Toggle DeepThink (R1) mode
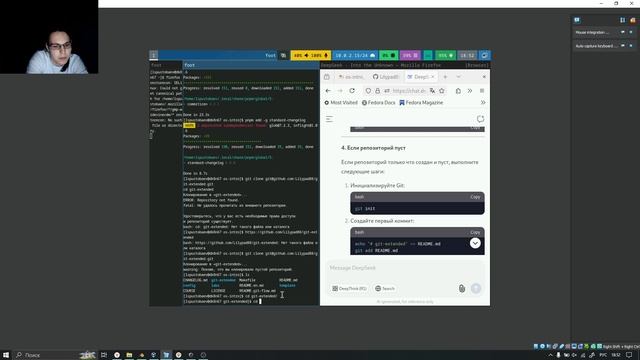Viewport: 640px width, 360px height. click(x=349, y=289)
